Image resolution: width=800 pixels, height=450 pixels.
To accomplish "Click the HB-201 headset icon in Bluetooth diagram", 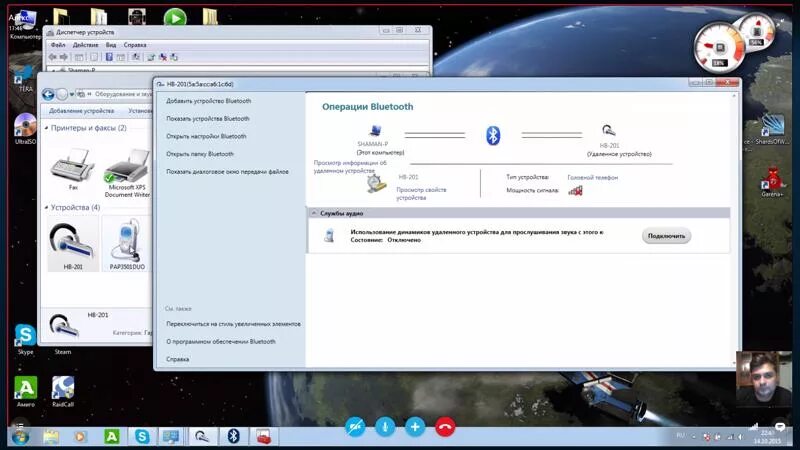I will tap(608, 131).
